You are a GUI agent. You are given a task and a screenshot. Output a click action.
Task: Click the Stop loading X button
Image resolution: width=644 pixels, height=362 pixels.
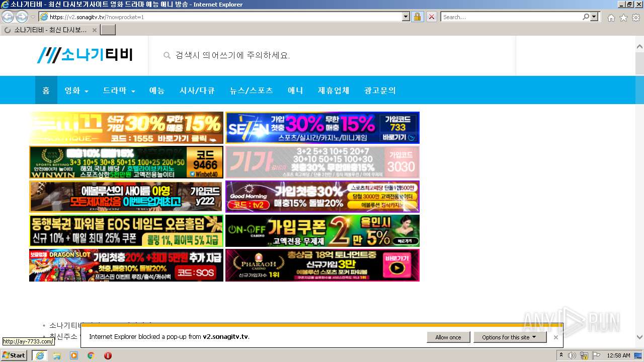coord(432,17)
